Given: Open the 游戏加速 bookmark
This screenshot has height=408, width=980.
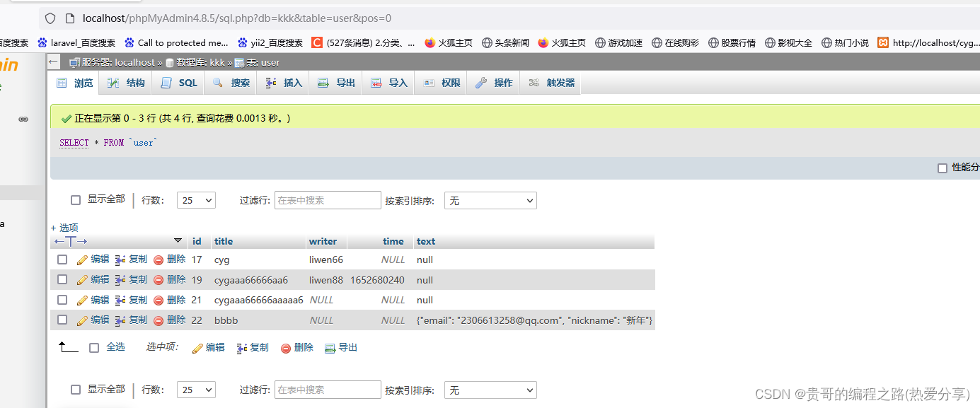Looking at the screenshot, I should tap(618, 42).
